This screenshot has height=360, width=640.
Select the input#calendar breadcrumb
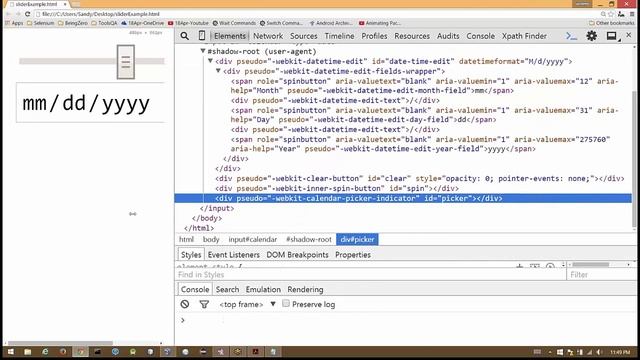[253, 239]
